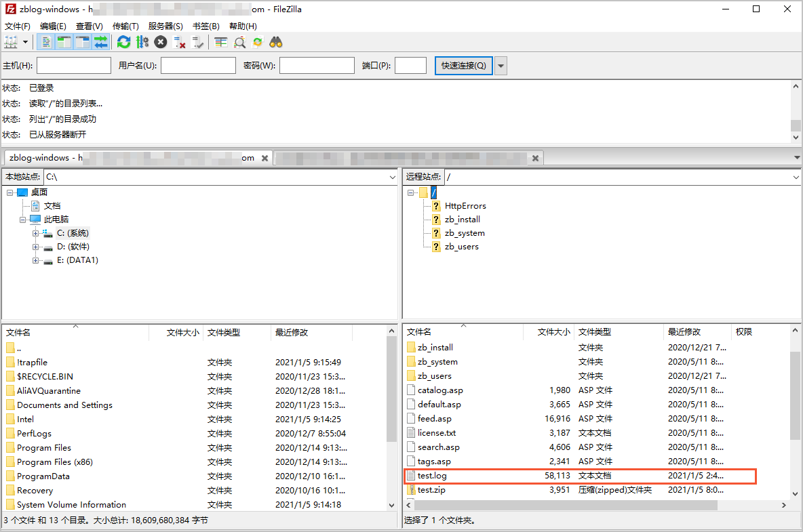This screenshot has height=532, width=803.
Task: Collapse the remote root folder node
Action: 411,192
